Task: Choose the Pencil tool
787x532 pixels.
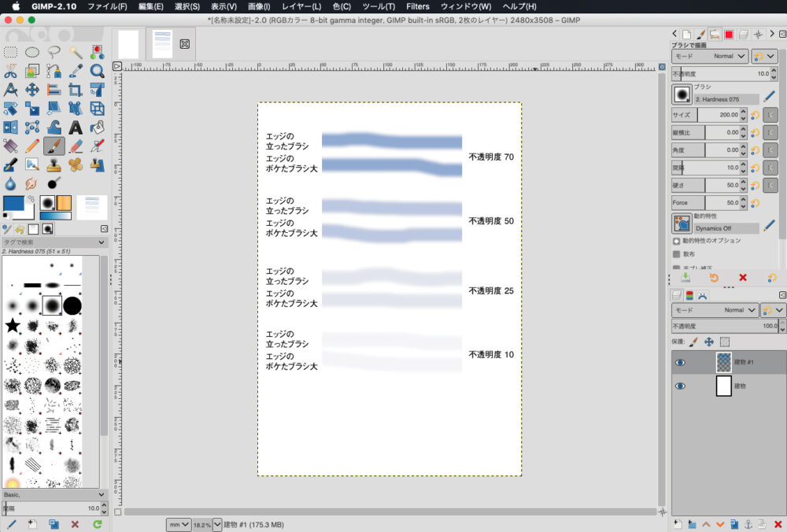Action: [x=32, y=146]
